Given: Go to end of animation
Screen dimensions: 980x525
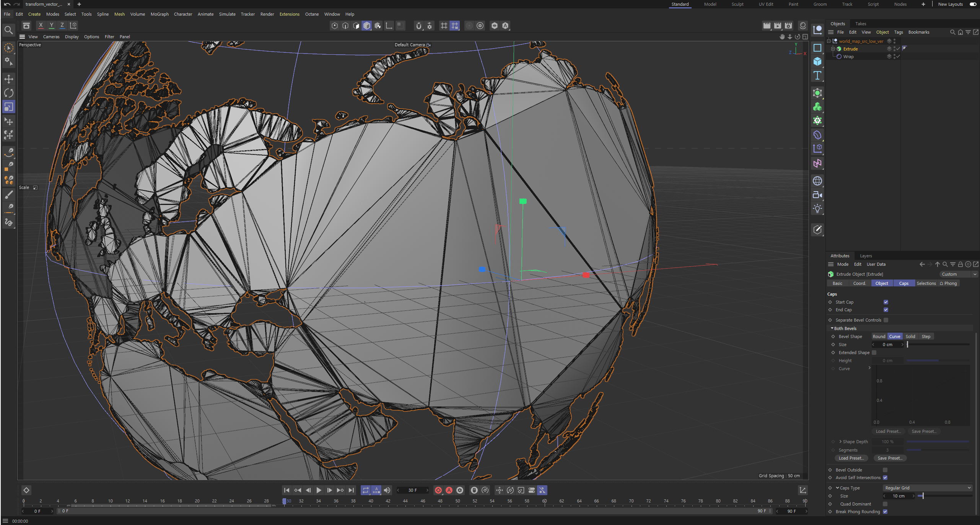Looking at the screenshot, I should pyautogui.click(x=351, y=490).
